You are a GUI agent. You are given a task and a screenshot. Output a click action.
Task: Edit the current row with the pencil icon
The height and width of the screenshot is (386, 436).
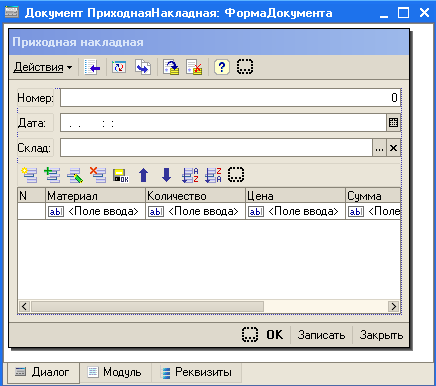pos(75,175)
